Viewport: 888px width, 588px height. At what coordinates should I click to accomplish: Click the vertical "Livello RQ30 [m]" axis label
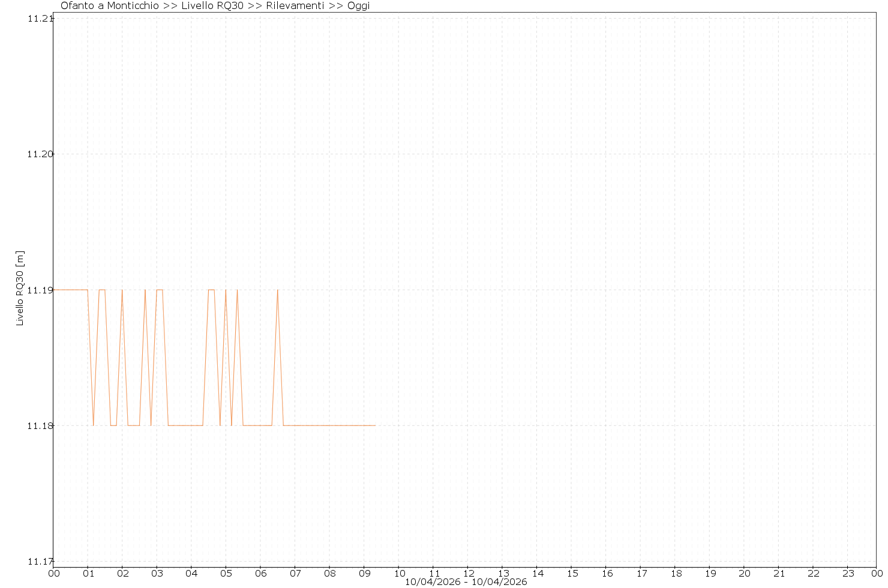click(20, 289)
